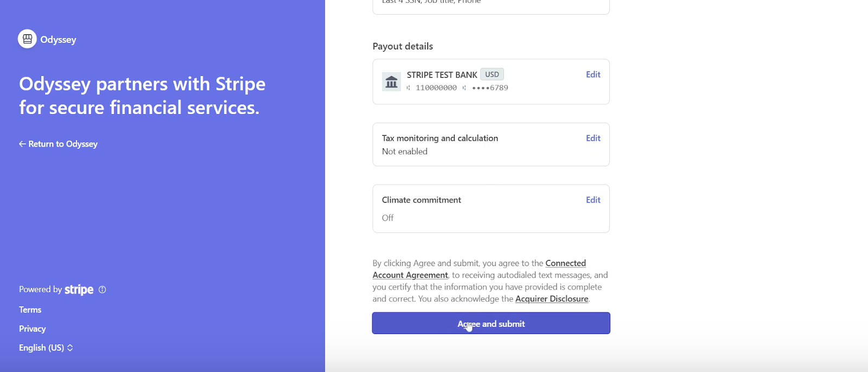Click the account number ending in 6789
The height and width of the screenshot is (372, 868).
(490, 88)
